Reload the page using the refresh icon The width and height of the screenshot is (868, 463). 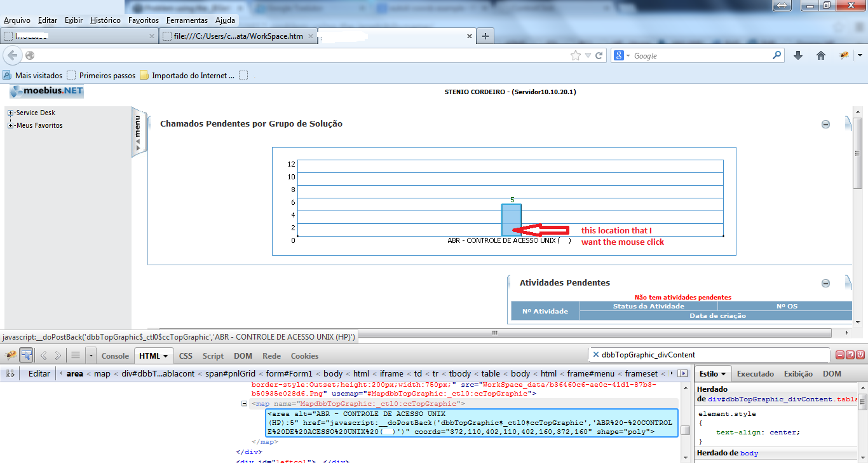click(x=599, y=56)
